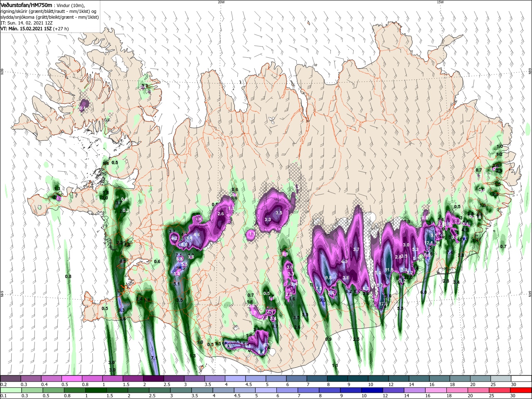Click the 'Veðurstofan/HM750m' title text
532x399 pixels.
pos(26,5)
